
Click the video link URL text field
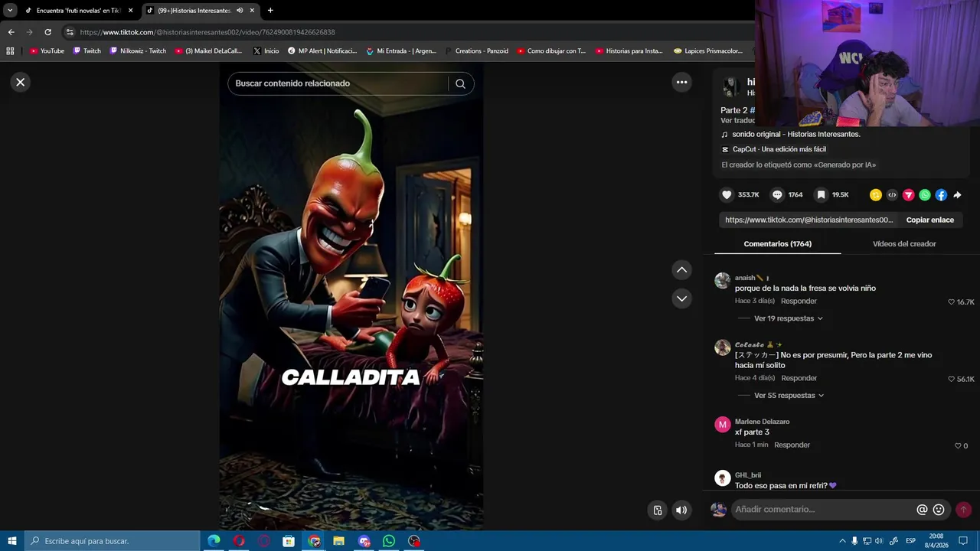808,220
